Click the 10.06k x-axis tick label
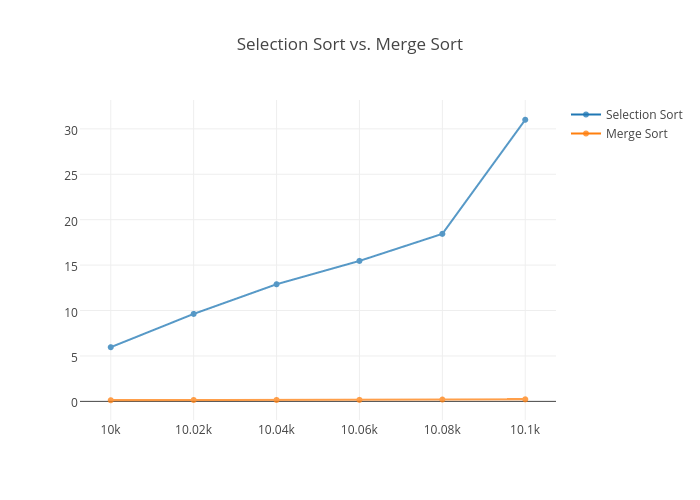 tap(359, 430)
